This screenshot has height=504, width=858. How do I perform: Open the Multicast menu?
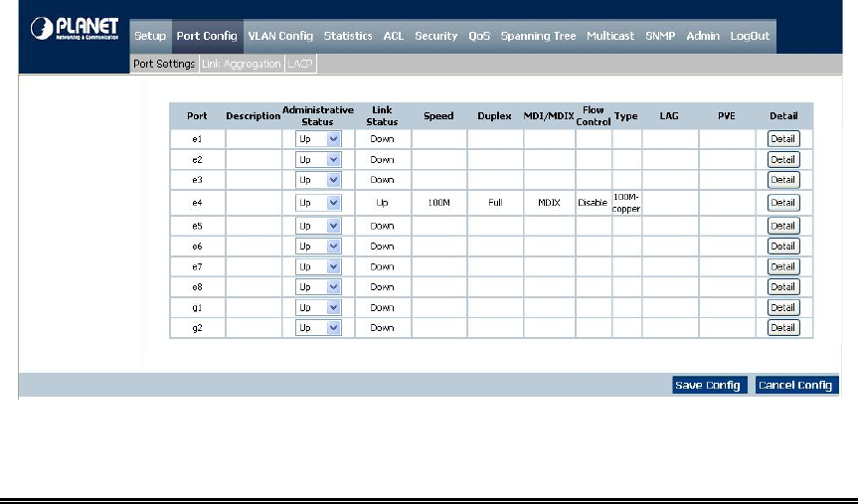[610, 36]
